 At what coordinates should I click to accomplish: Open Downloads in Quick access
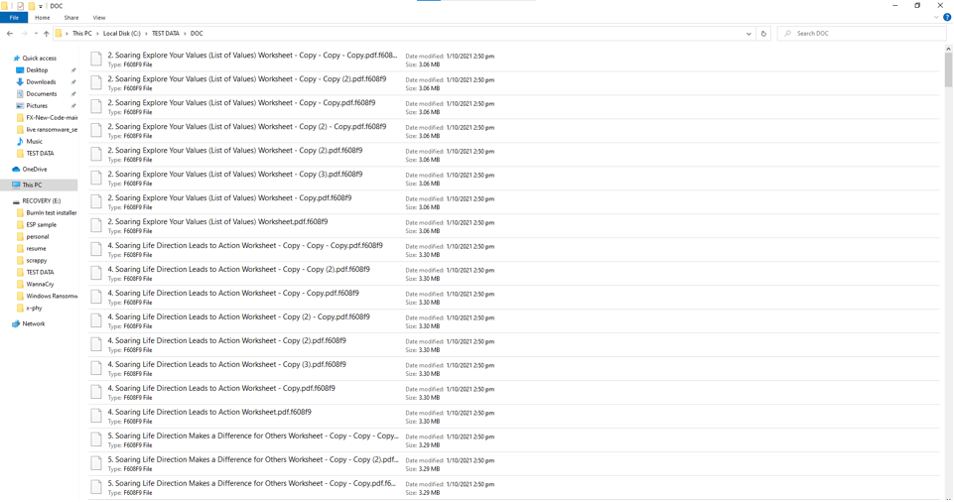(x=41, y=82)
